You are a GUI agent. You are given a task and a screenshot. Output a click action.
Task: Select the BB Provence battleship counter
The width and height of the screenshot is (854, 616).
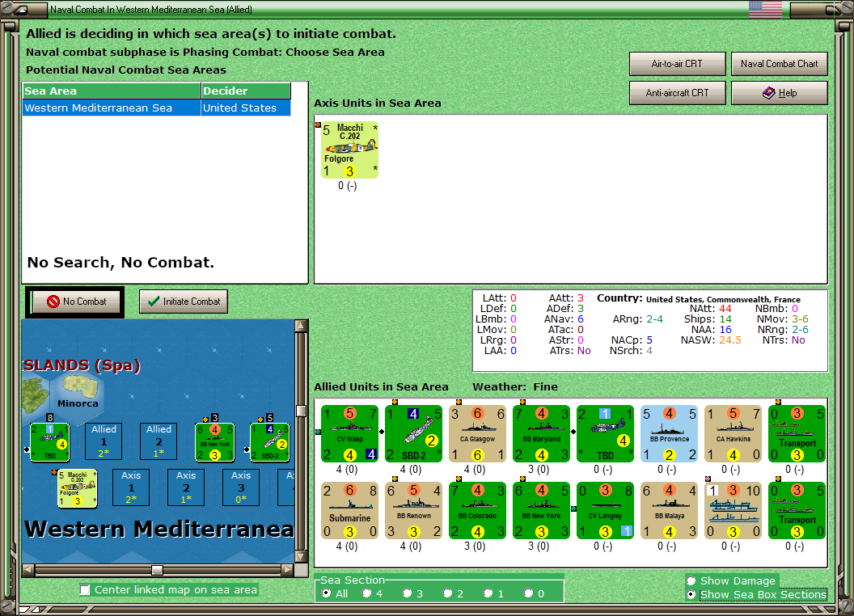point(669,433)
